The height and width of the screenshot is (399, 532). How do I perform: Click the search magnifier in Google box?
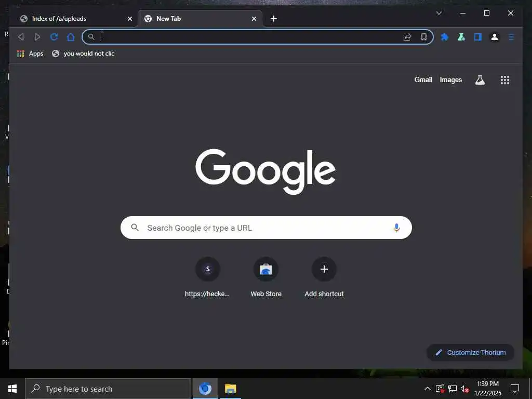[135, 228]
